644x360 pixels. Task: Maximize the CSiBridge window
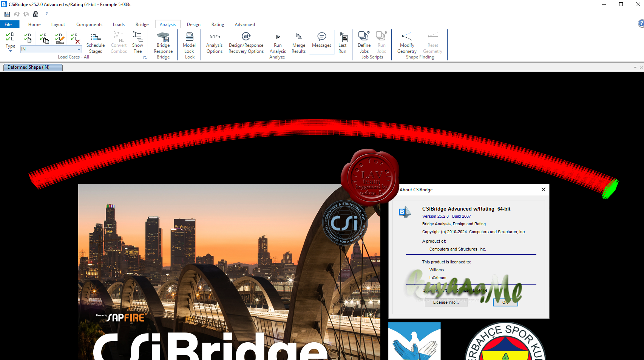tap(621, 4)
